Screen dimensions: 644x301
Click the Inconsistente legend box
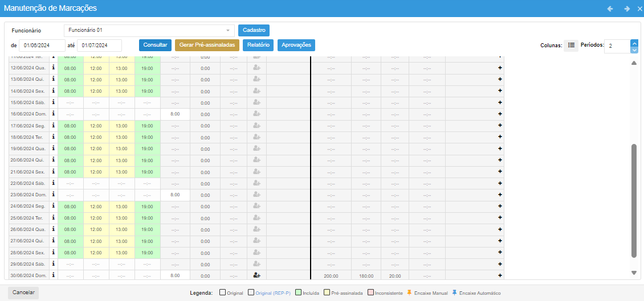coord(370,293)
